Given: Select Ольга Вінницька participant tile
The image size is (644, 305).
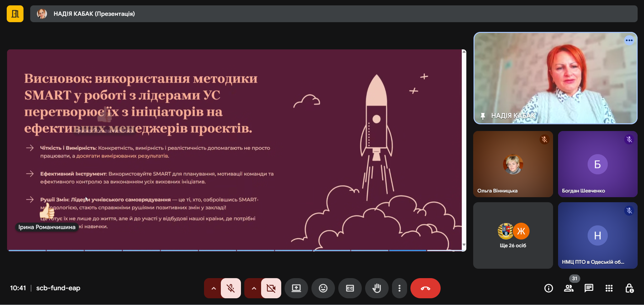Looking at the screenshot, I should [x=513, y=164].
